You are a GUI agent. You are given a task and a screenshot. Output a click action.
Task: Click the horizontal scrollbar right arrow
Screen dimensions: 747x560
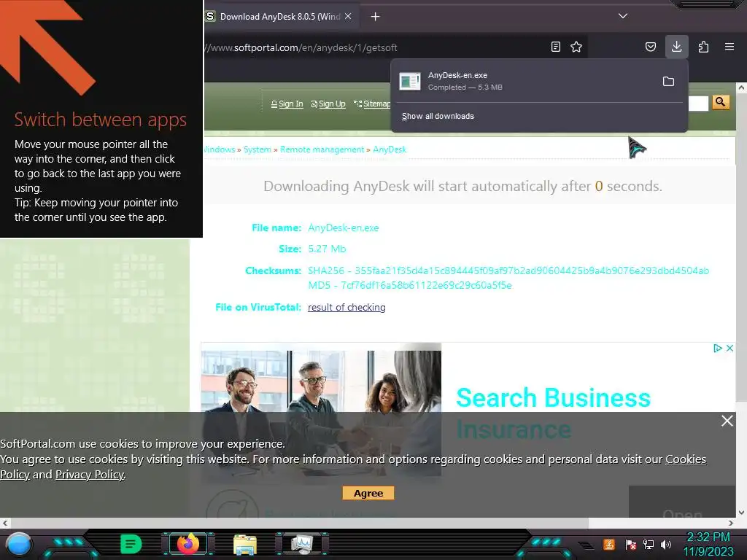click(731, 523)
